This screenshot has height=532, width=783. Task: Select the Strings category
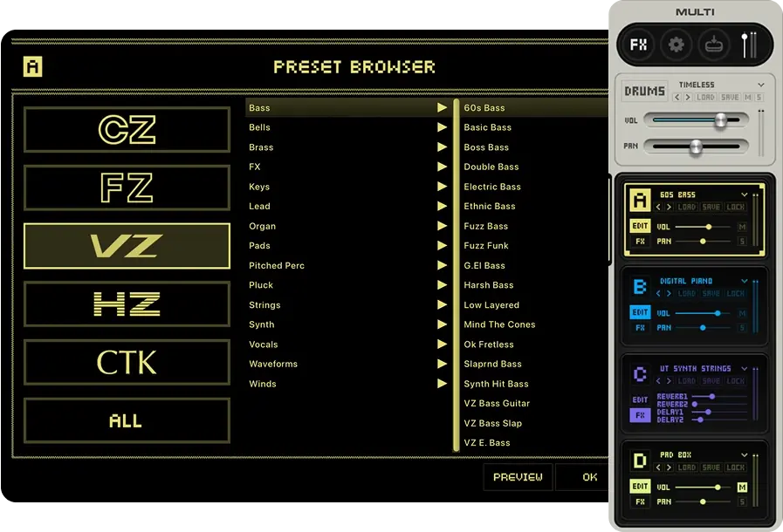click(x=264, y=305)
